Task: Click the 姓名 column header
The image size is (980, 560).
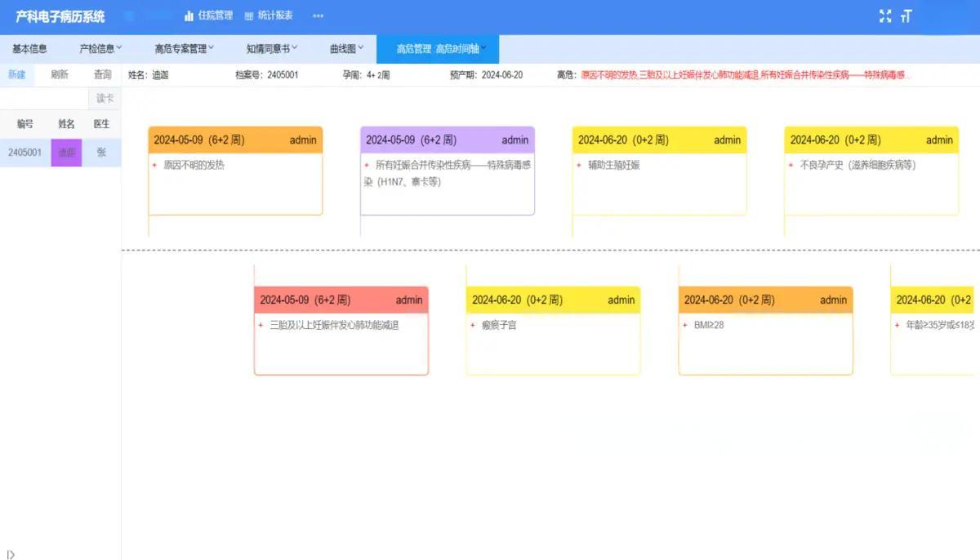Action: [x=66, y=124]
